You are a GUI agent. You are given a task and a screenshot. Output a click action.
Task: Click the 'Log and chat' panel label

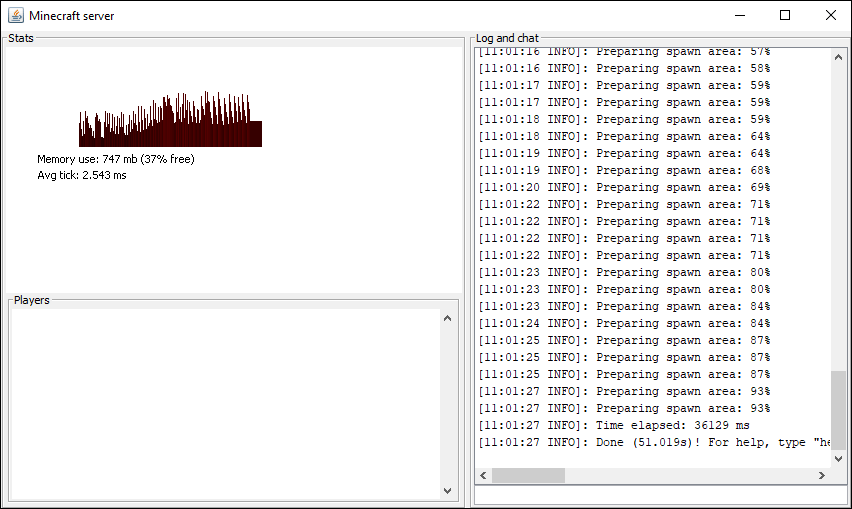point(507,38)
